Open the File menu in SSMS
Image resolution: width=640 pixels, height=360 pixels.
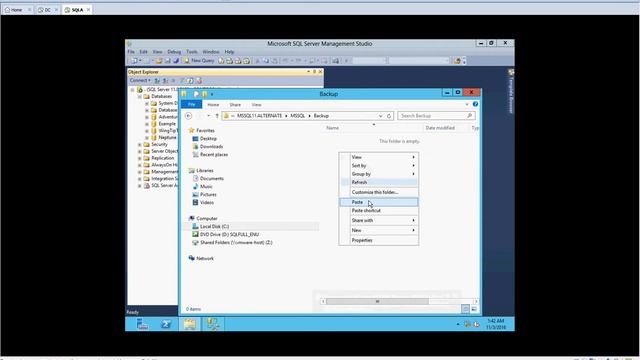(x=131, y=52)
